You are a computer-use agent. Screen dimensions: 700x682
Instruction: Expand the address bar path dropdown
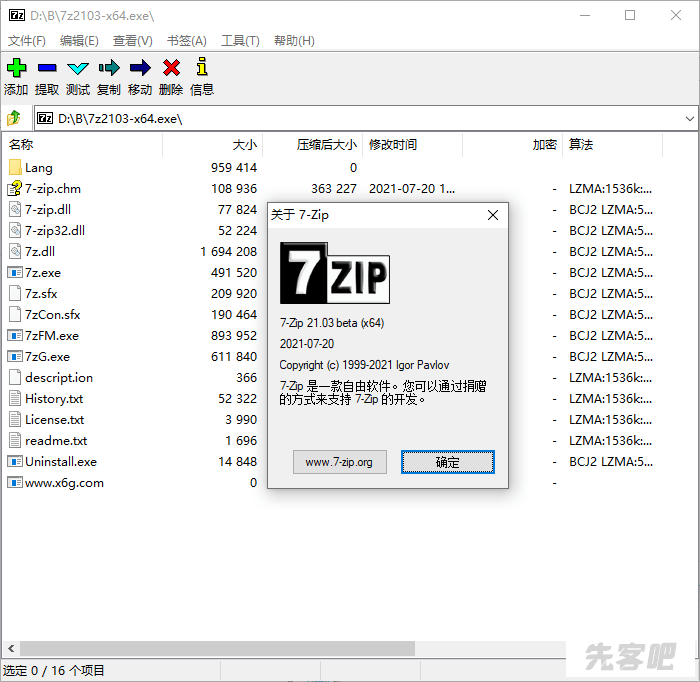point(689,118)
